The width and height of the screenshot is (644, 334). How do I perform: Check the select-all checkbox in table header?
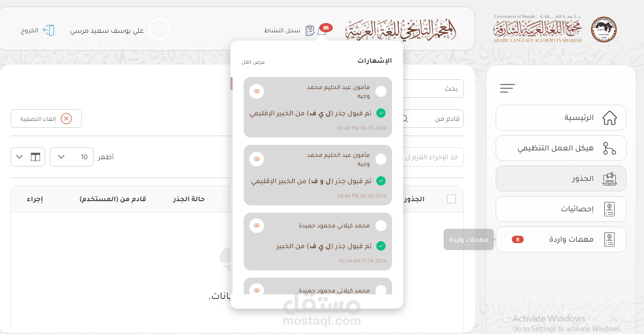451,199
